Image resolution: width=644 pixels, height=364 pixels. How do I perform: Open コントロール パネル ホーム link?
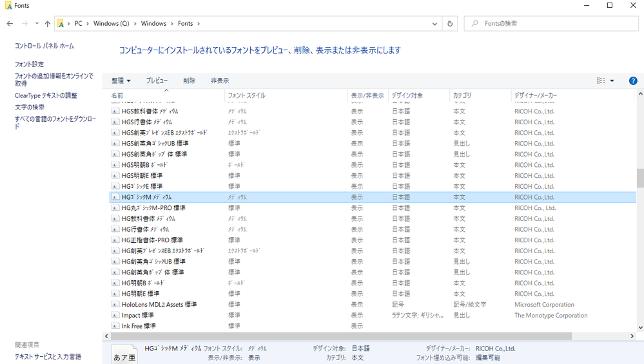44,46
